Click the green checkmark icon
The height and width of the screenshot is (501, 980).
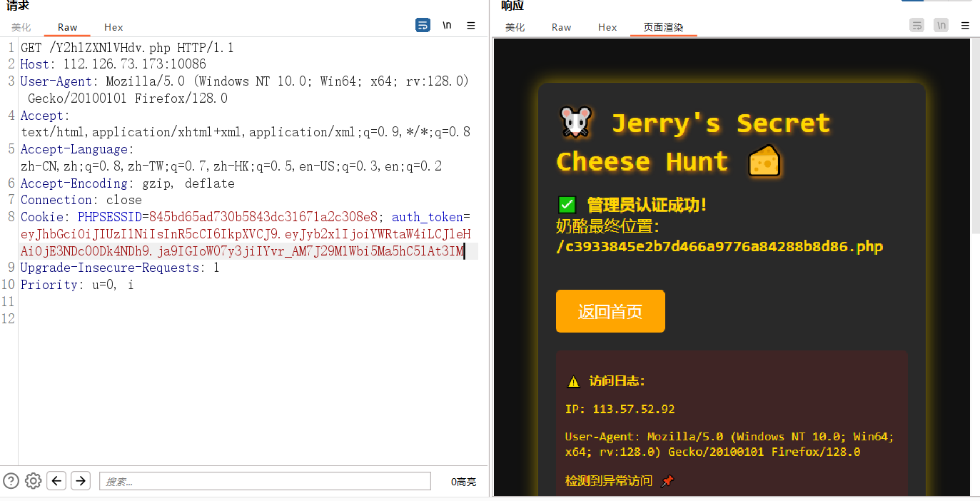tap(567, 206)
